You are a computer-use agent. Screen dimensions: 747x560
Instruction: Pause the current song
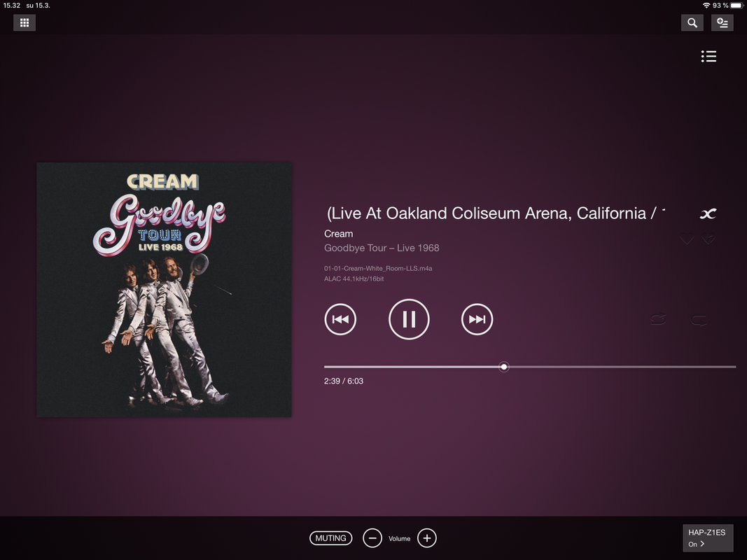point(409,319)
